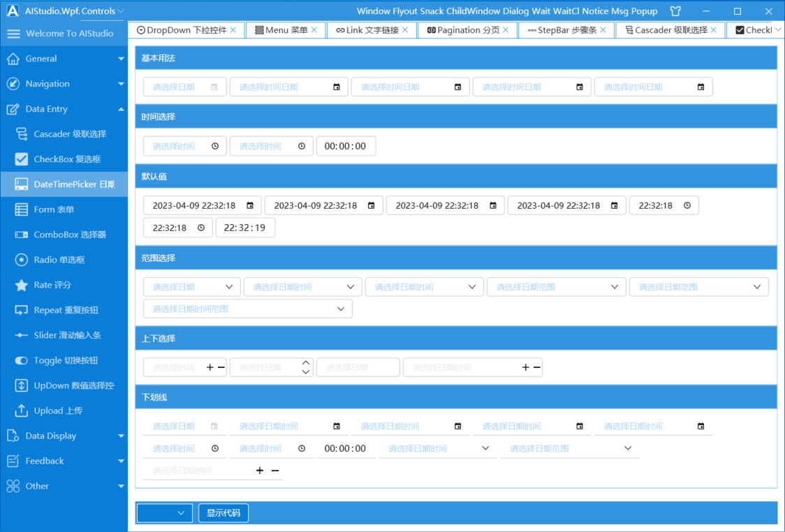Open Radio 单选框 sidebar item

(x=64, y=260)
